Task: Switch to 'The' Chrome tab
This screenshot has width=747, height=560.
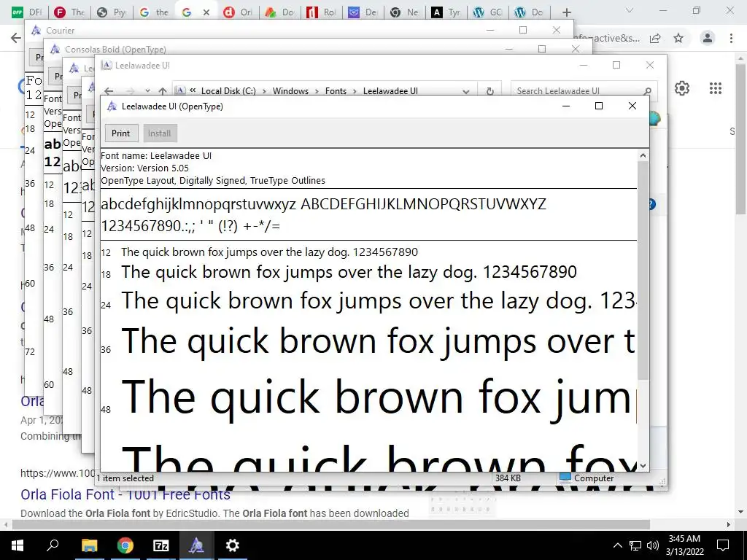Action: (69, 12)
